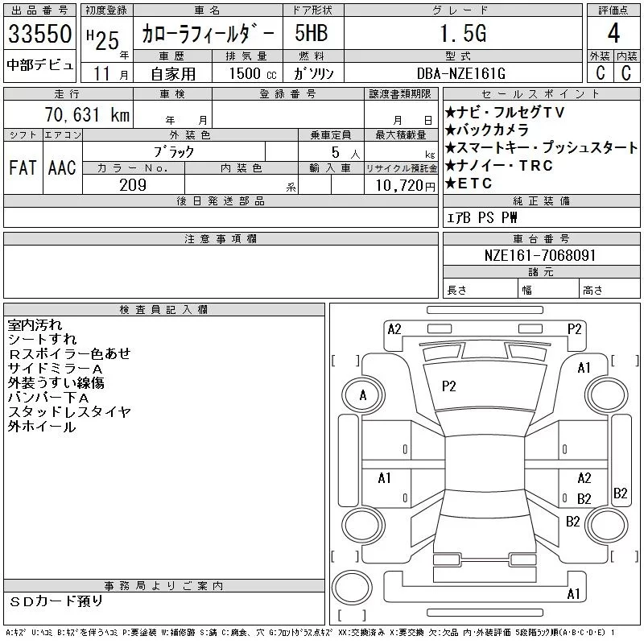Select the star before バックカメラ
Image resolution: width=644 pixels, height=644 pixels.
[x=451, y=130]
